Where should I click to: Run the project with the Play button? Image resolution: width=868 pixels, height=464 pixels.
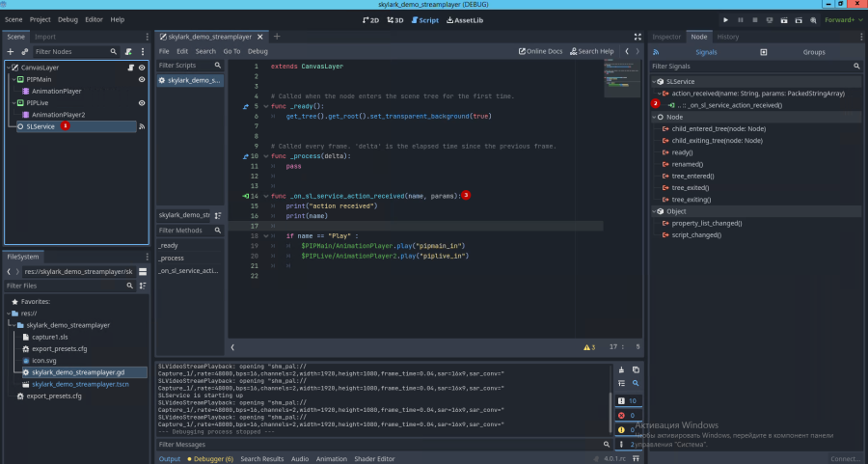[x=725, y=20]
